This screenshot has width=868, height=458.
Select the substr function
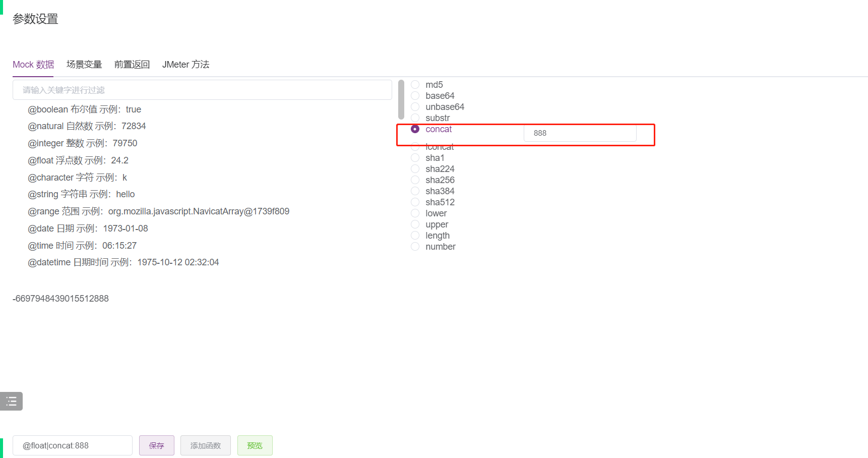point(415,118)
